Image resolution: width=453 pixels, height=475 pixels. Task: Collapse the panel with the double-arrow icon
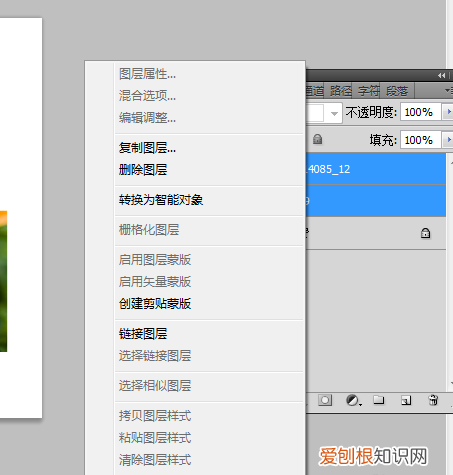pyautogui.click(x=441, y=76)
